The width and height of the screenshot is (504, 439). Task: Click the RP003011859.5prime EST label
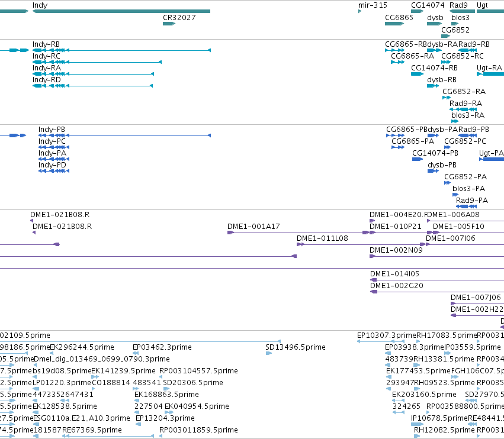[198, 431]
